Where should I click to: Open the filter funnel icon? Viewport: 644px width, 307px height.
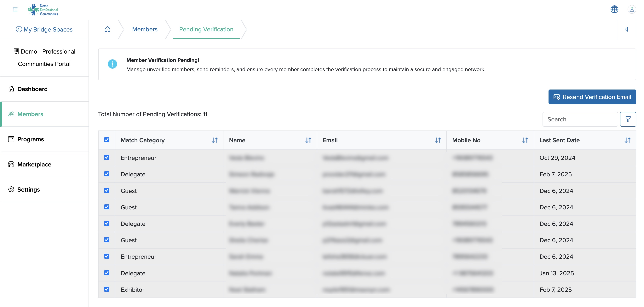(628, 119)
